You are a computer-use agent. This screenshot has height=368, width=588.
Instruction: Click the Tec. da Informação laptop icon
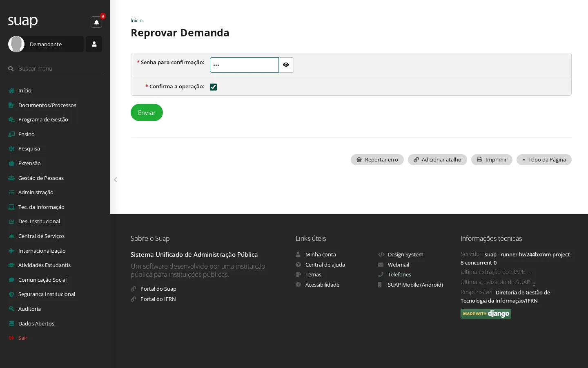11,207
